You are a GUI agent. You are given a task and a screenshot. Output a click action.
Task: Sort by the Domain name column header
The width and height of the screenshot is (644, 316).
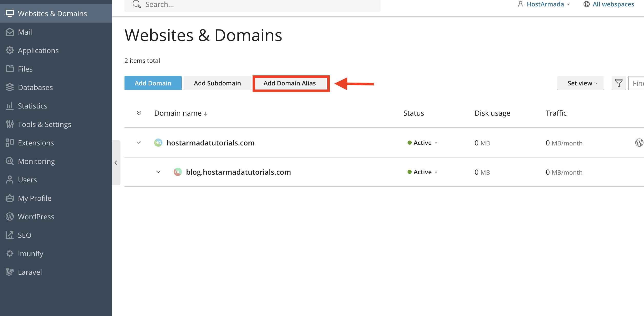click(x=178, y=113)
